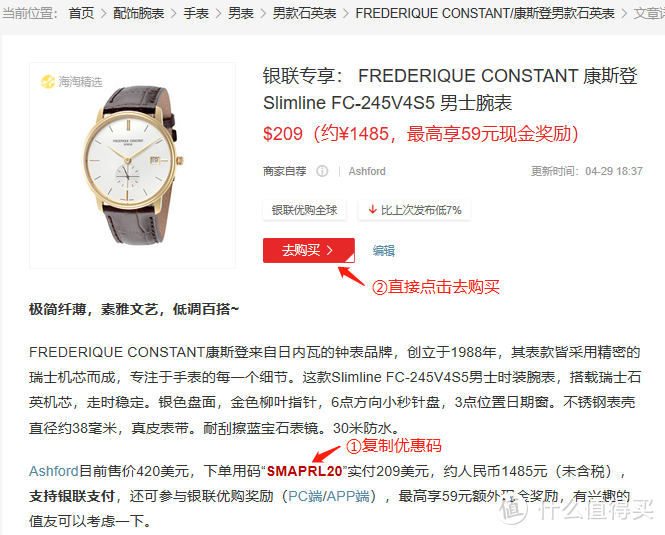Click the 编辑 link

point(383,251)
